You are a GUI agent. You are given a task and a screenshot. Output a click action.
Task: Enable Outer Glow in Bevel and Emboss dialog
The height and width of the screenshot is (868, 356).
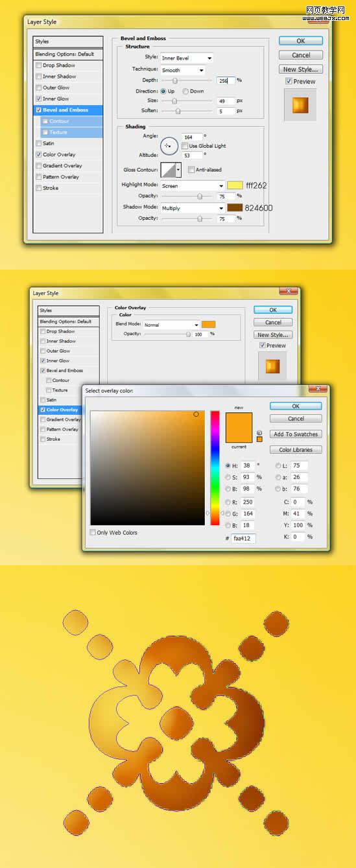[39, 88]
